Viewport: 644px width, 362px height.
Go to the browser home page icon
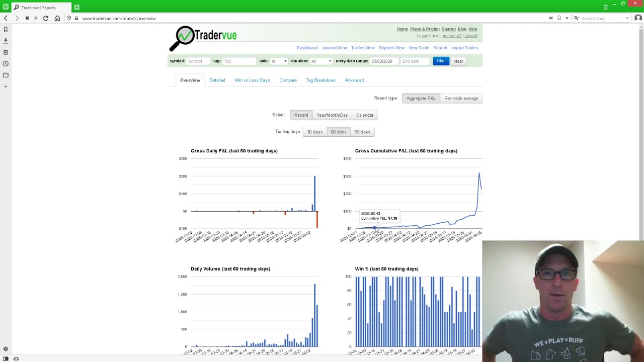click(57, 18)
